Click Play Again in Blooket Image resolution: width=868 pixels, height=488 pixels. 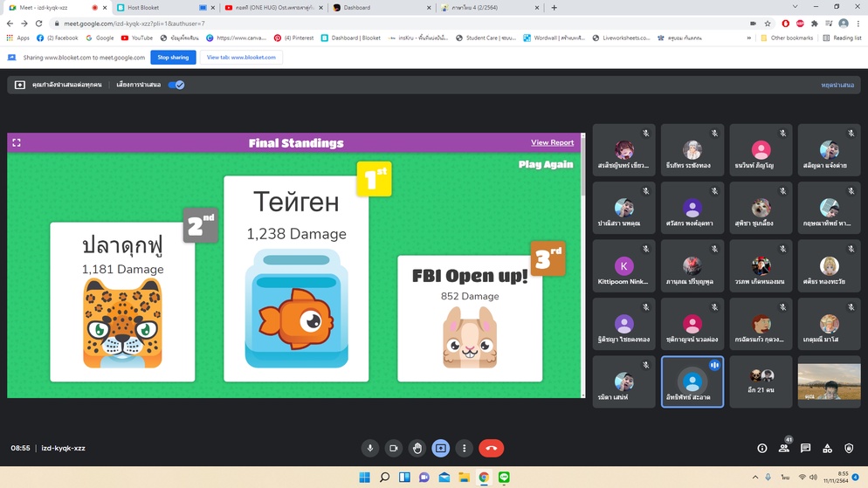(x=545, y=164)
